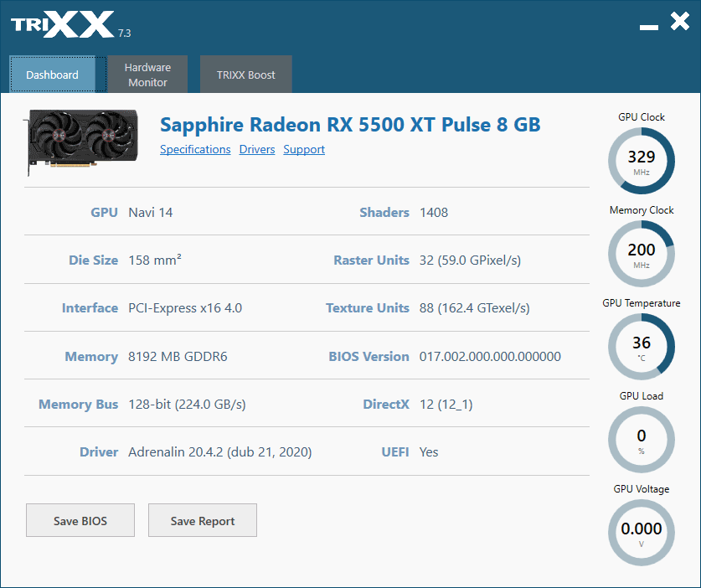Click the graphics card thumbnail image

point(81,142)
